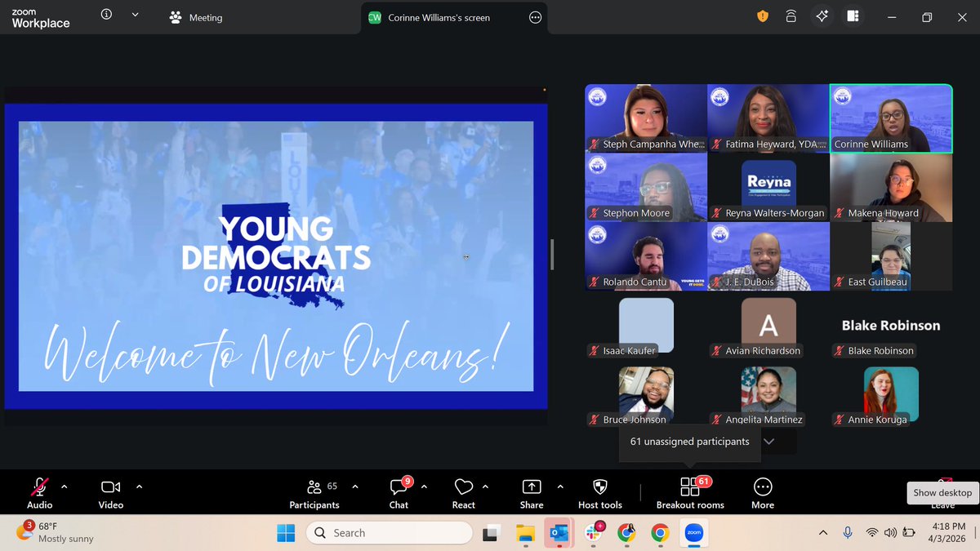Expand Audio options caret
Image resolution: width=980 pixels, height=551 pixels.
(65, 487)
